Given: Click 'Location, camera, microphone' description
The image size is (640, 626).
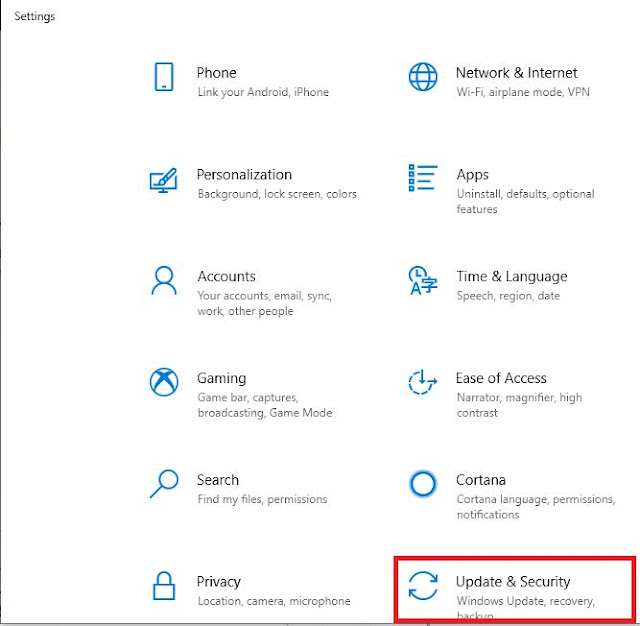Looking at the screenshot, I should 274,601.
